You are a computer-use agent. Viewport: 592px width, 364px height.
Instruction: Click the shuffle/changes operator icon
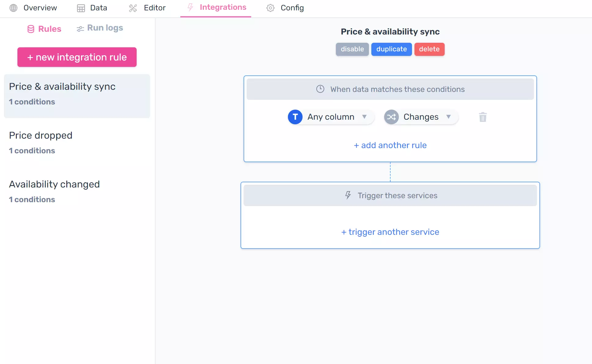(x=391, y=117)
